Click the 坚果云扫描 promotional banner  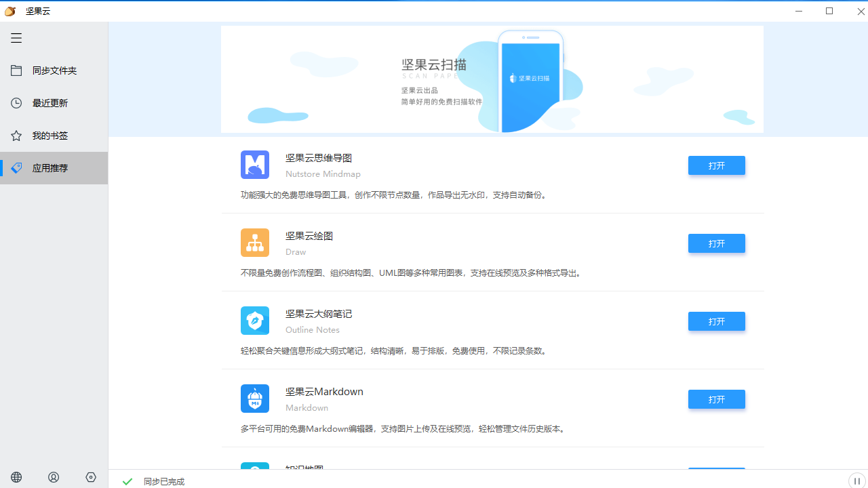point(492,79)
